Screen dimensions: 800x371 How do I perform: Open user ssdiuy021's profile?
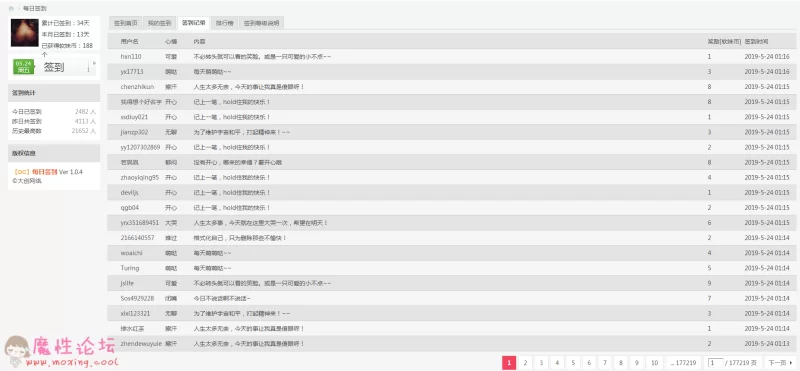134,117
